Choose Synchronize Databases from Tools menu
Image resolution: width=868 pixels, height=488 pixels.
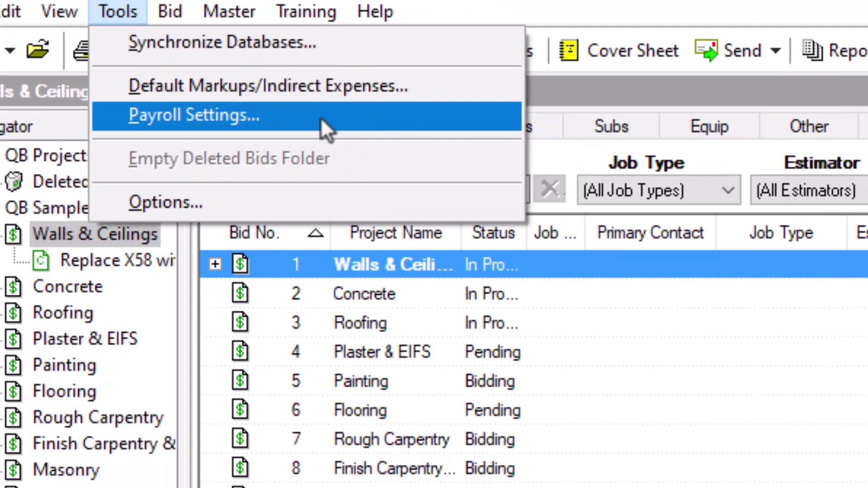click(x=222, y=42)
